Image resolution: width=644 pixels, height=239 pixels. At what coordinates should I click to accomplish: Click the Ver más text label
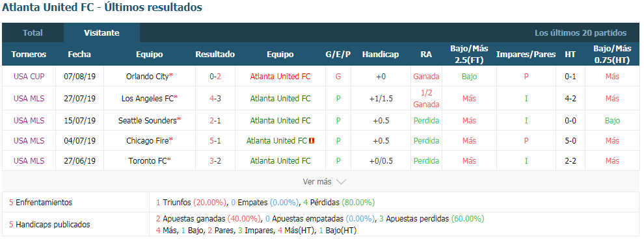coord(317,182)
